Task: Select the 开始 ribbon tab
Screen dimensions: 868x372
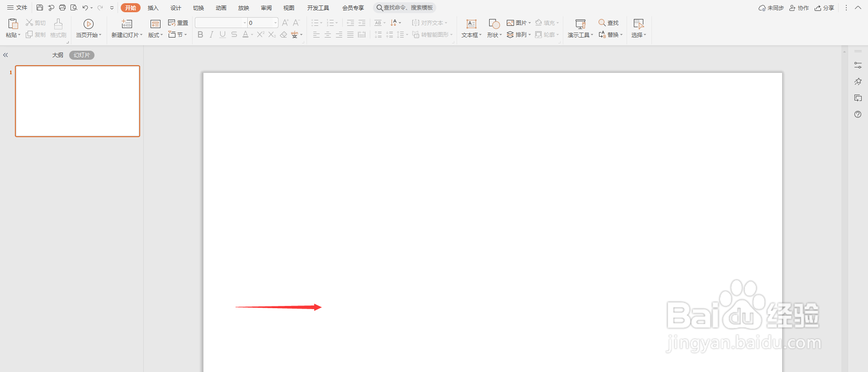Action: [131, 8]
